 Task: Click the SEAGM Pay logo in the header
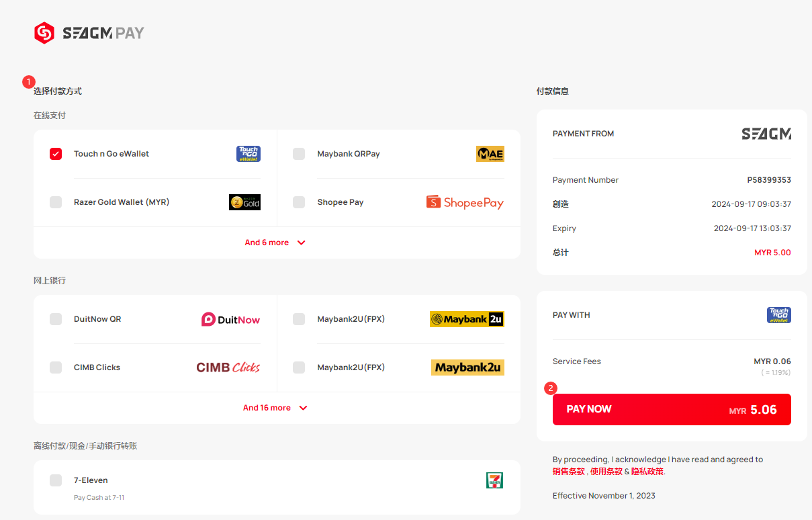coord(89,33)
